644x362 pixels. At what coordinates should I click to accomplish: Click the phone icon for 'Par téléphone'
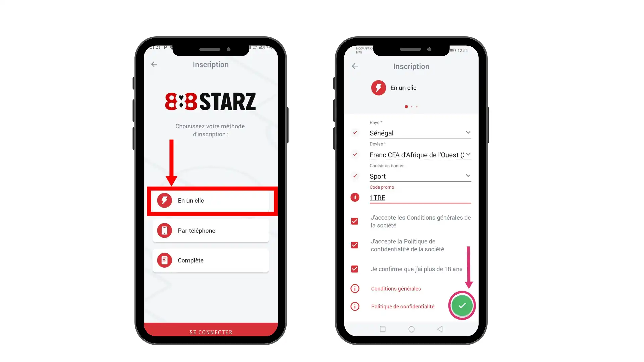pyautogui.click(x=164, y=230)
